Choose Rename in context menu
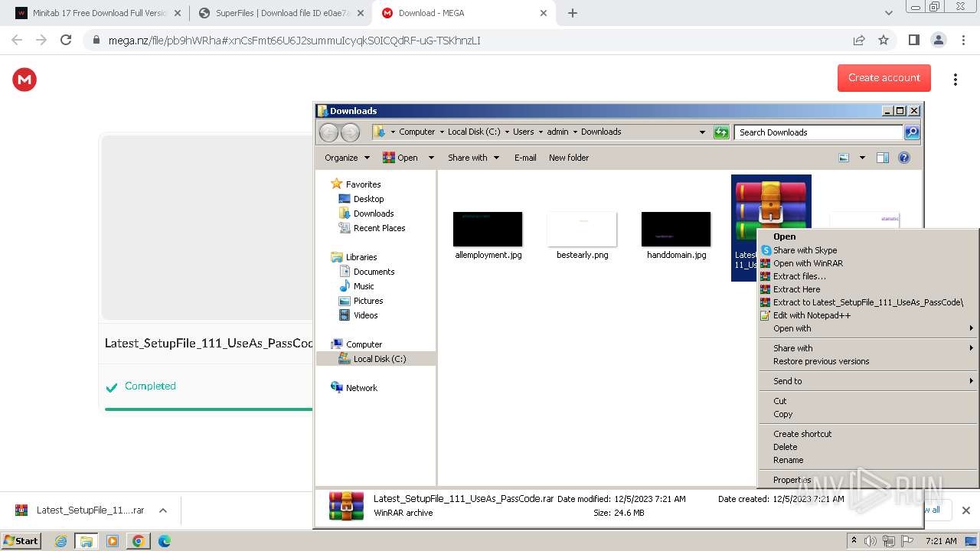Image resolution: width=980 pixels, height=551 pixels. click(x=867, y=460)
